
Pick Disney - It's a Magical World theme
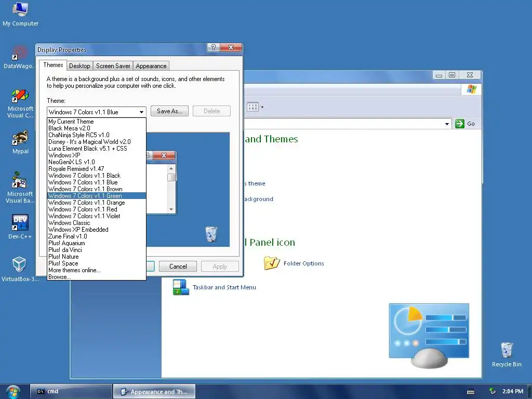click(x=97, y=142)
